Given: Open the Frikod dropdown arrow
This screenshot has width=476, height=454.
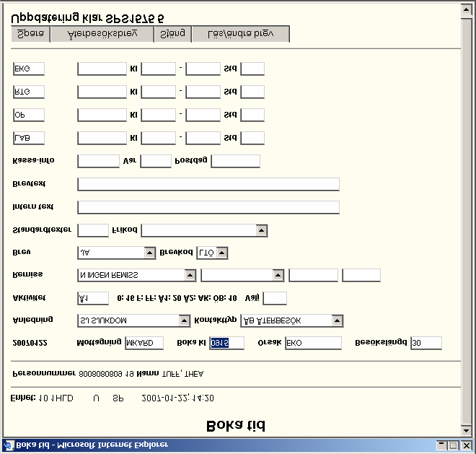Looking at the screenshot, I should (261, 230).
